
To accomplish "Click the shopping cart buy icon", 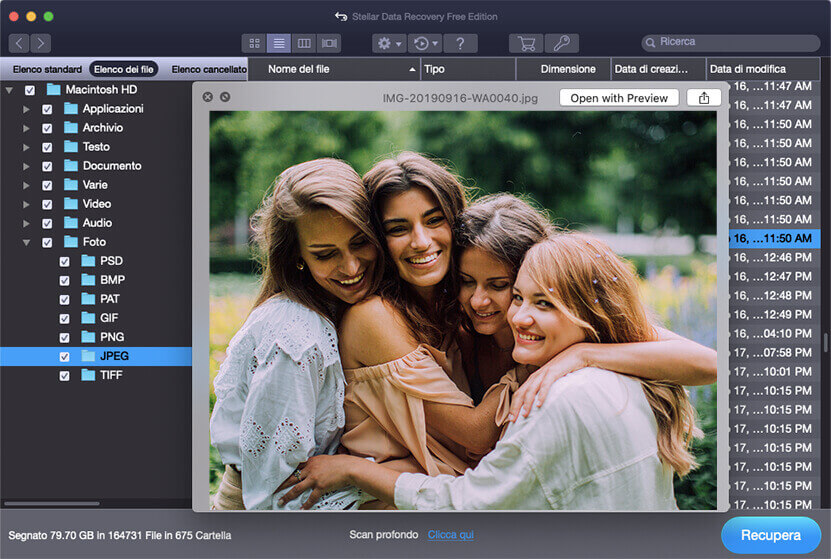I will click(x=526, y=43).
